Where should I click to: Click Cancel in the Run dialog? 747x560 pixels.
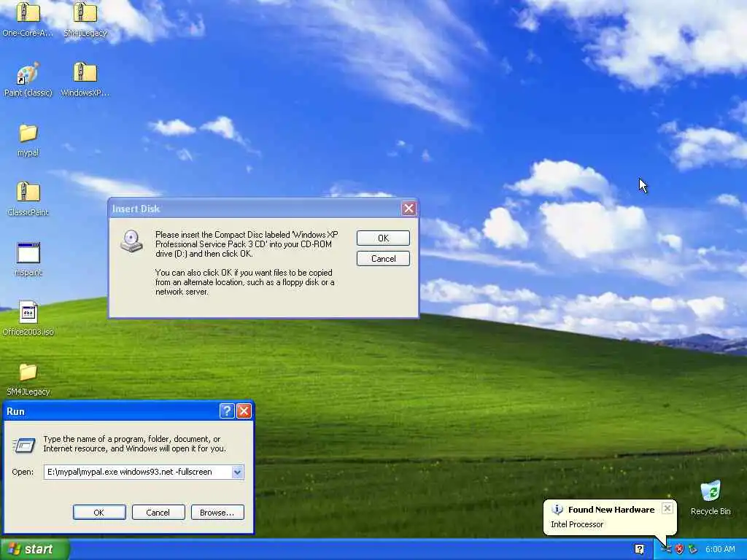pos(158,513)
